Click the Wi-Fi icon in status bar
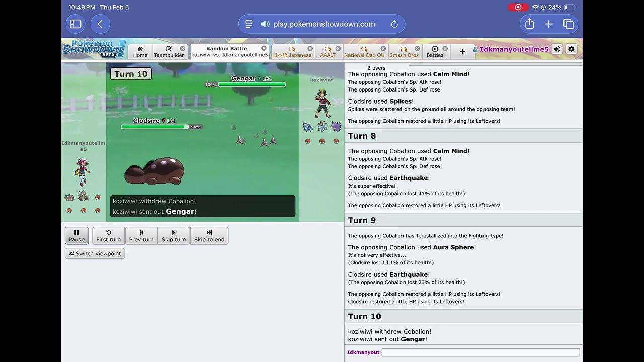This screenshot has height=362, width=644. pos(535,7)
